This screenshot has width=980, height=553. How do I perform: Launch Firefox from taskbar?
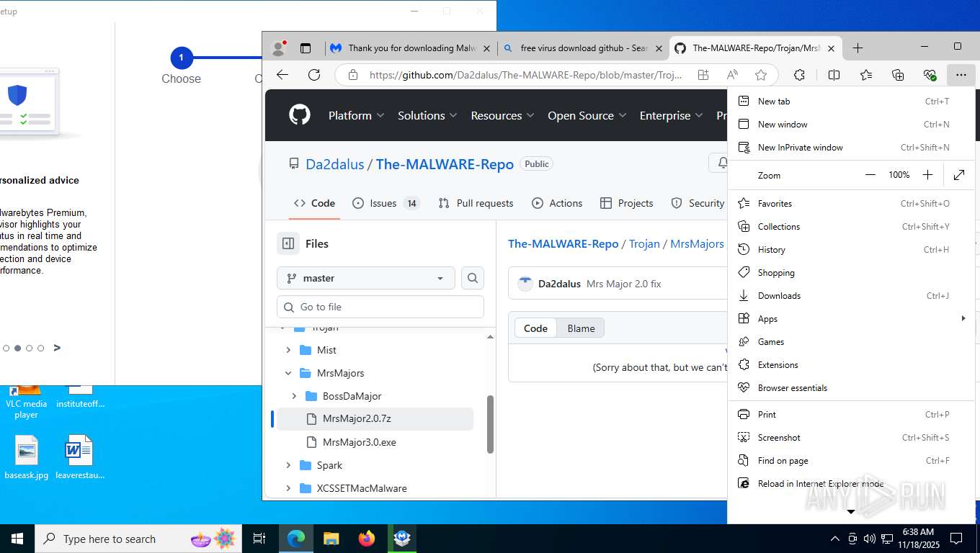367,539
